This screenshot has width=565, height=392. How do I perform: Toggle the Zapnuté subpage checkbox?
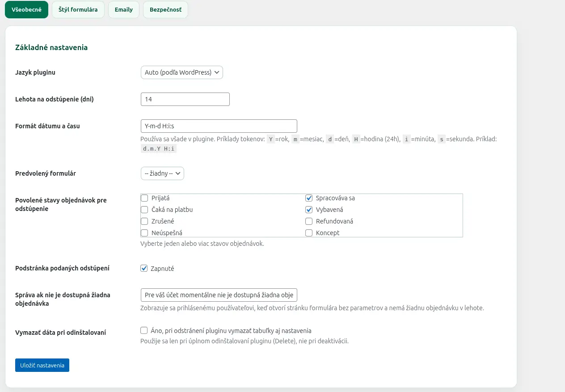(x=144, y=269)
